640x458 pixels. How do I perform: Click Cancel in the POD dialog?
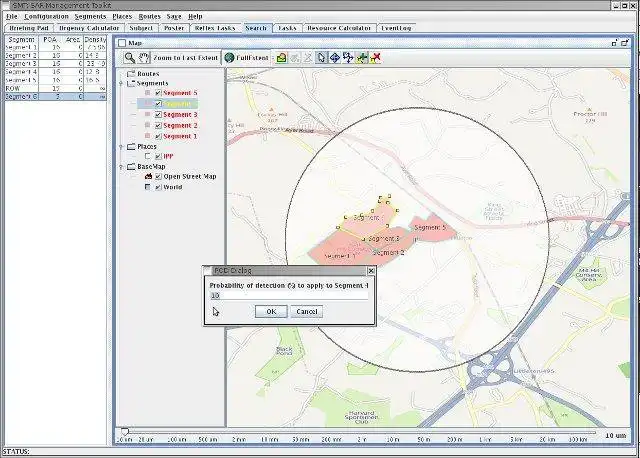[307, 311]
